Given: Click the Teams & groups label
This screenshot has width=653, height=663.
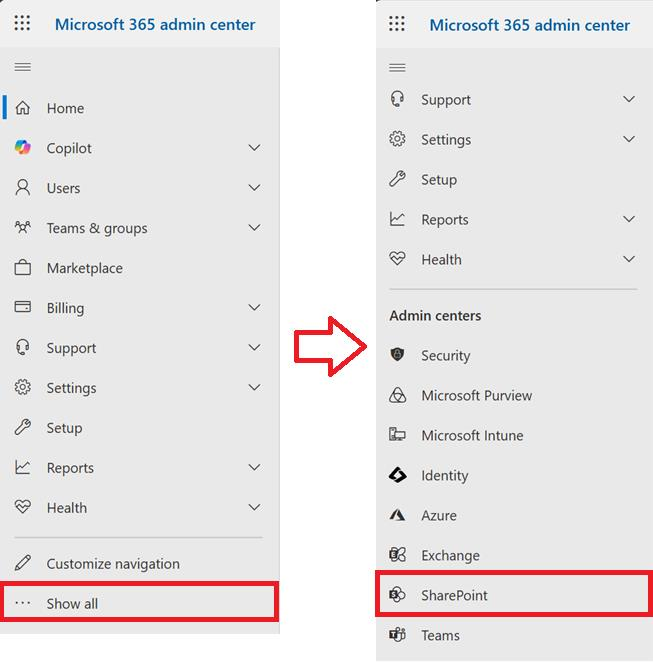Looking at the screenshot, I should click(x=97, y=228).
